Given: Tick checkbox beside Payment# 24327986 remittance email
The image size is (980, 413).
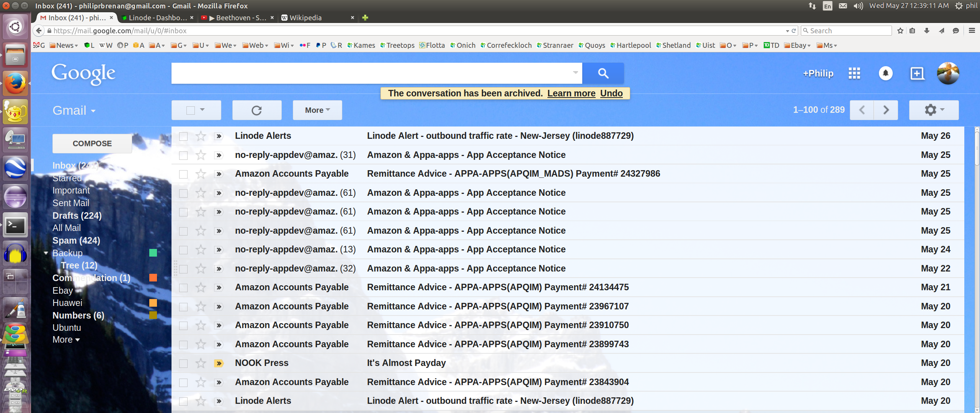Looking at the screenshot, I should point(183,174).
